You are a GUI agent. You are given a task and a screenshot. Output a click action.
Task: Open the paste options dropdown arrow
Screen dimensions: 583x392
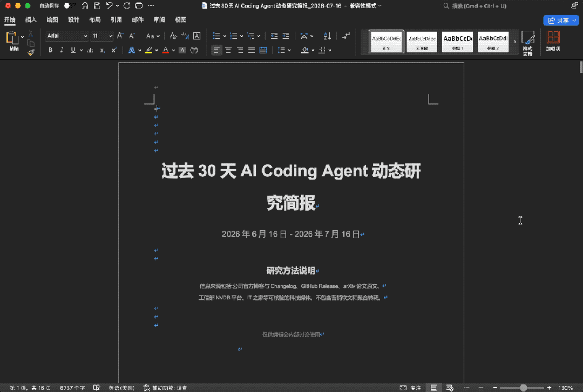(22, 37)
